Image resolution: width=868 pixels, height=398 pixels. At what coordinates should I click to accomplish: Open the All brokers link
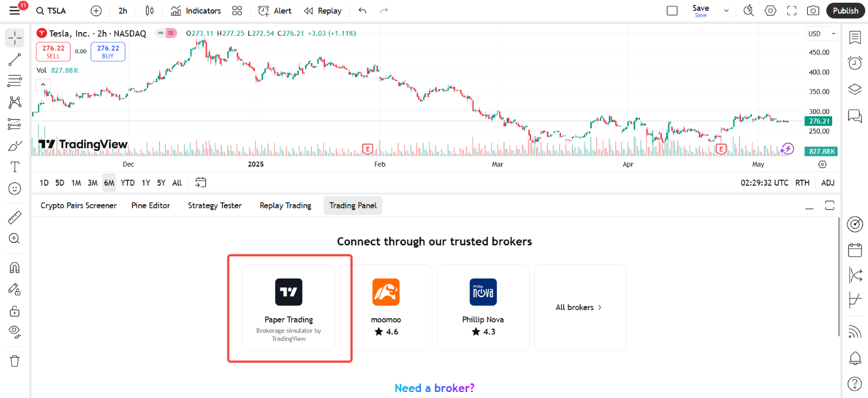[x=579, y=307]
